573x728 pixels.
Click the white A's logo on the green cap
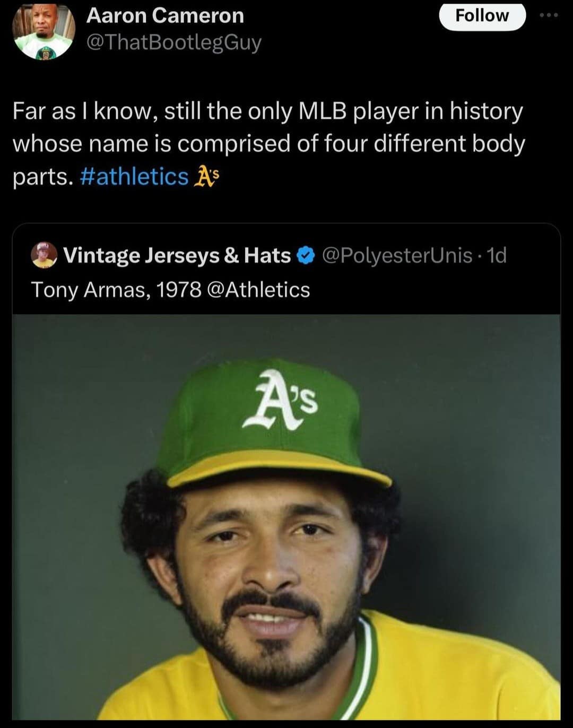tap(280, 400)
